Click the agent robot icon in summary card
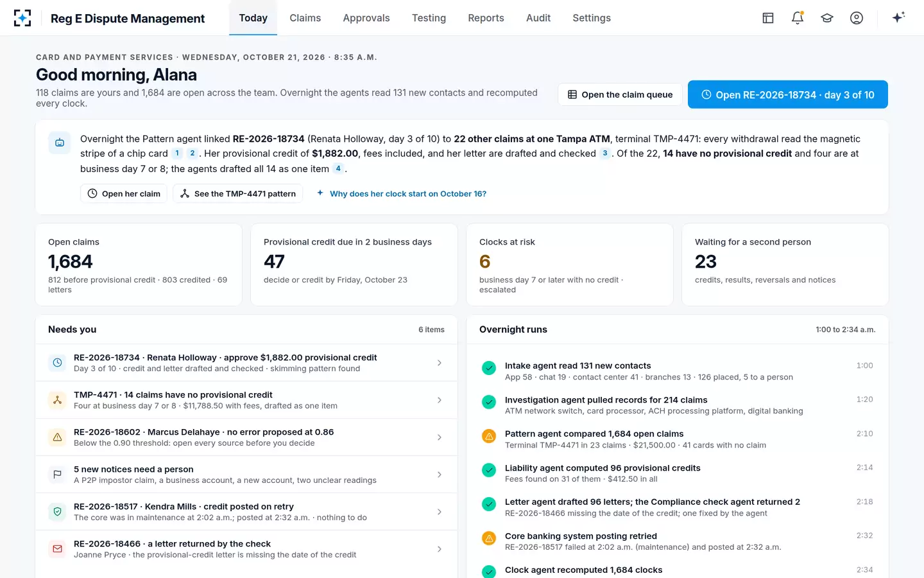This screenshot has width=924, height=578. pyautogui.click(x=60, y=143)
